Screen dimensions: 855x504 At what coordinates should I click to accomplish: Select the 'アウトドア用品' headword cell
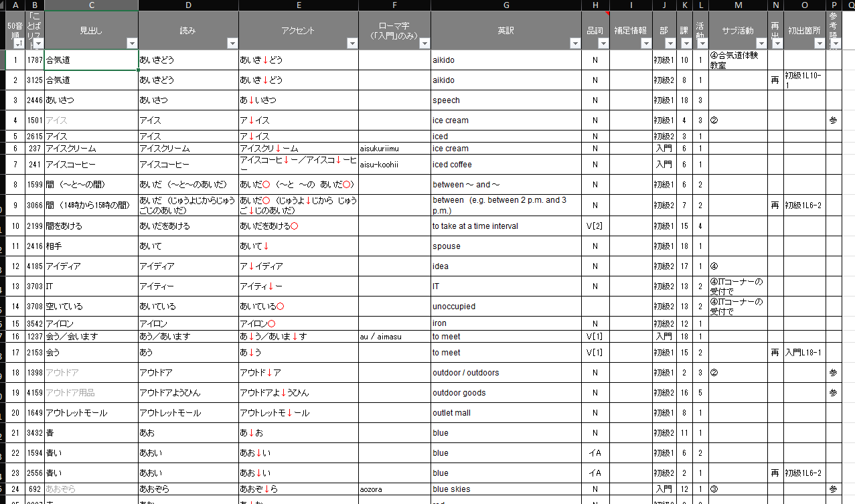(x=91, y=393)
